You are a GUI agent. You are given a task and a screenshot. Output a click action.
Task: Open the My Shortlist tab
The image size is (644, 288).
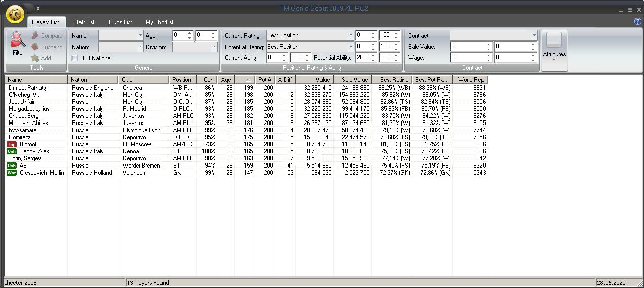[x=159, y=22]
